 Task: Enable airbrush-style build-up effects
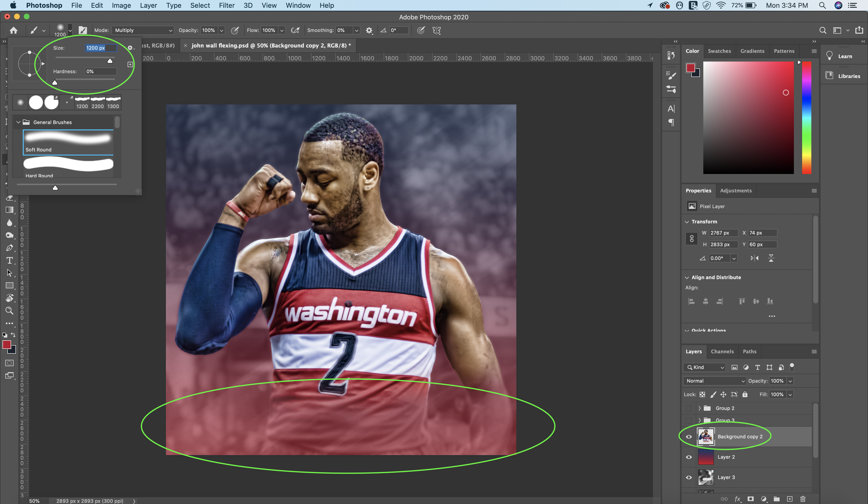(x=295, y=30)
